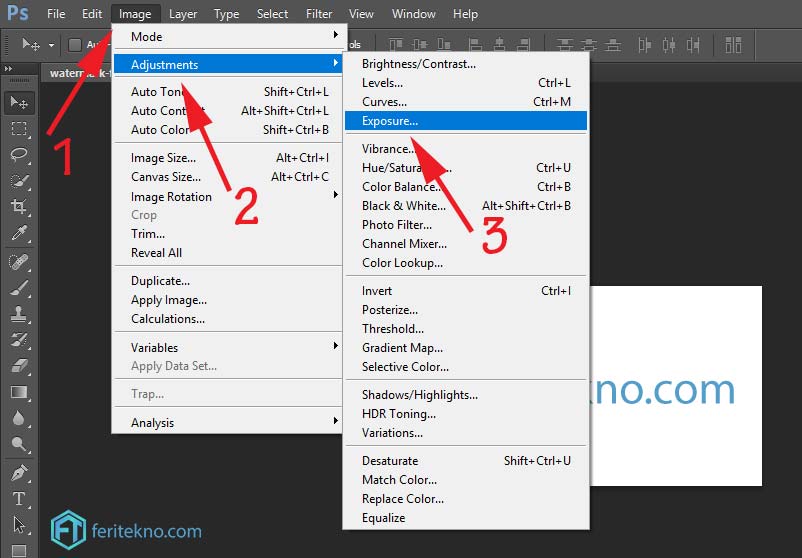Choose Channel Mixer... adjustment
The width and height of the screenshot is (802, 558).
pyautogui.click(x=466, y=243)
